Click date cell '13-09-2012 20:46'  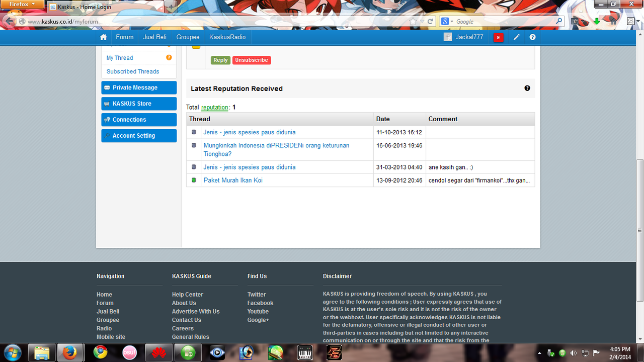[x=399, y=180]
